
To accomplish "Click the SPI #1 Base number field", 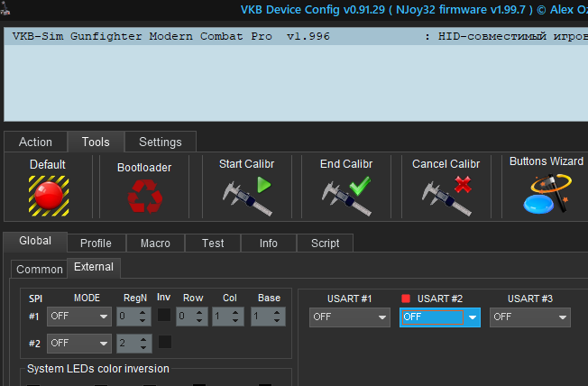I will (262, 317).
